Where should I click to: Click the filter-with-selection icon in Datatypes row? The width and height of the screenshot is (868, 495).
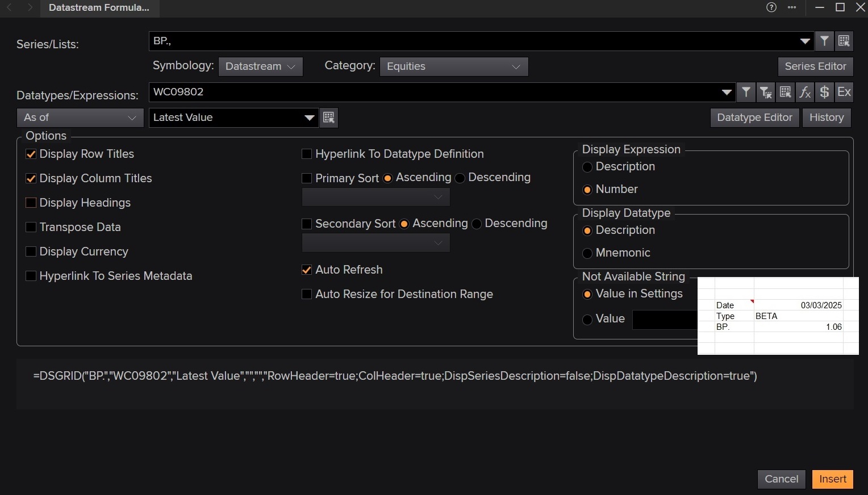pyautogui.click(x=766, y=92)
